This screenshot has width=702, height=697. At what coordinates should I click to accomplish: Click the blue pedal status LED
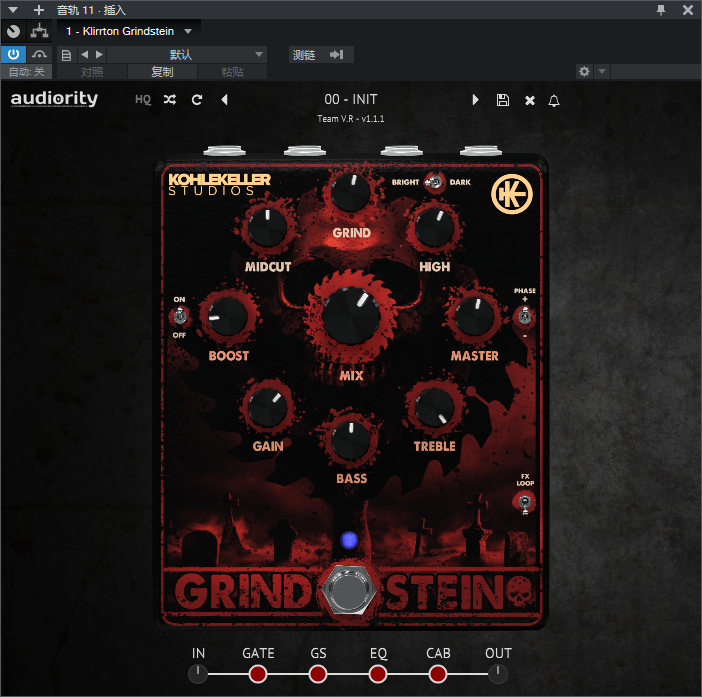tap(349, 540)
